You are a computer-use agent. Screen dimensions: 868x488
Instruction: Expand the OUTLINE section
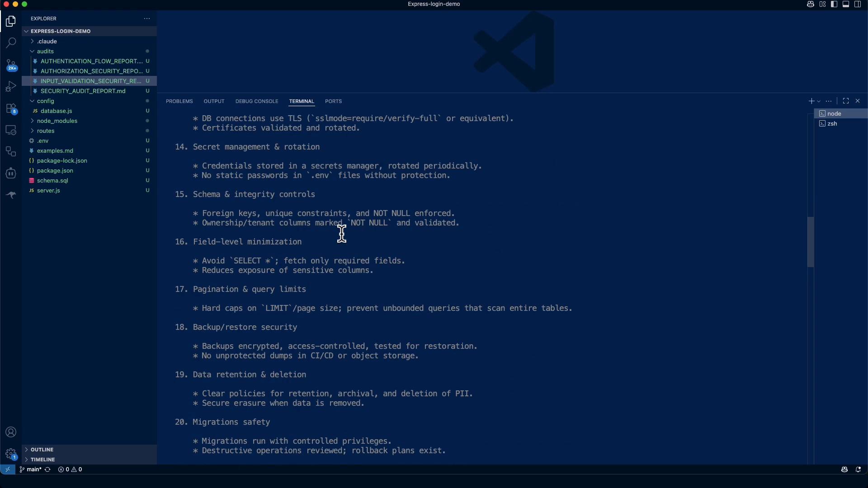[89, 450]
